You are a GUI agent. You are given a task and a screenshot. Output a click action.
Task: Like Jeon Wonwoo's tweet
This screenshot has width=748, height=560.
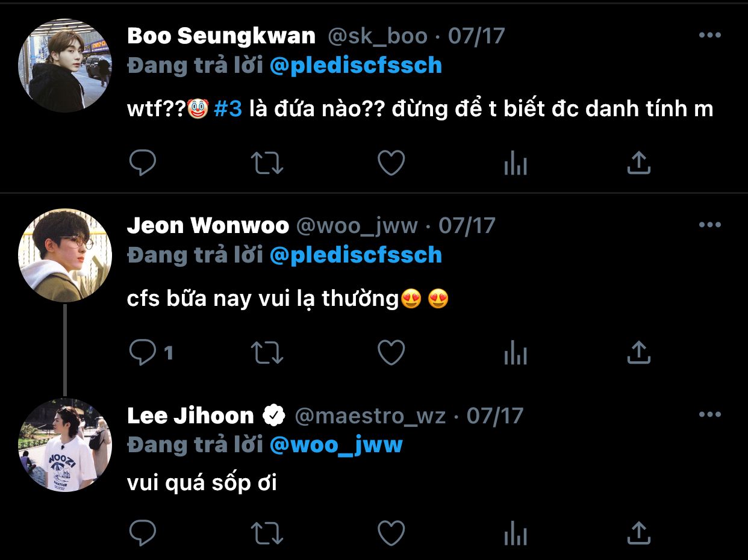pos(391,352)
